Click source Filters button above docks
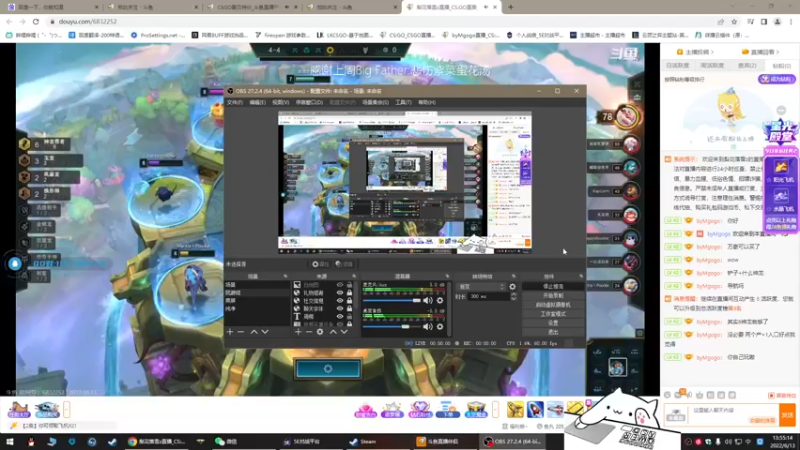This screenshot has width=800, height=450. [344, 264]
